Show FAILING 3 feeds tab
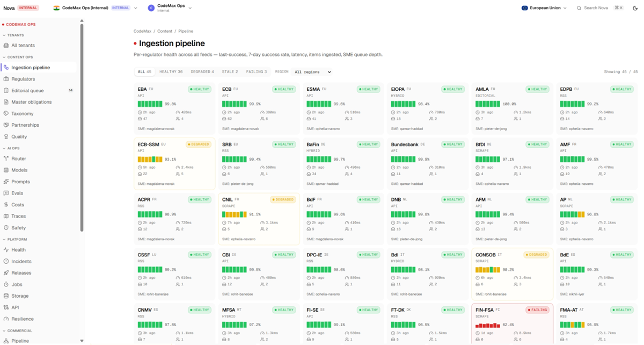This screenshot has height=345, width=644. point(257,71)
